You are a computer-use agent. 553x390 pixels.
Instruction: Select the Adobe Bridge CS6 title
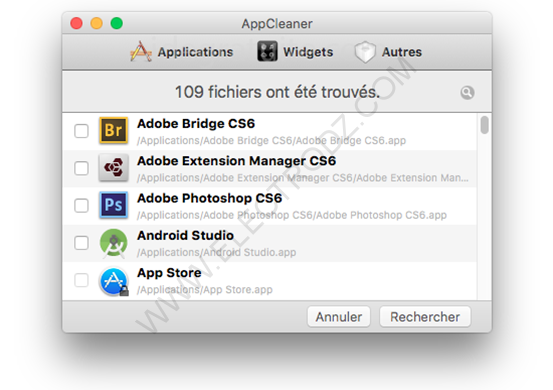click(196, 124)
